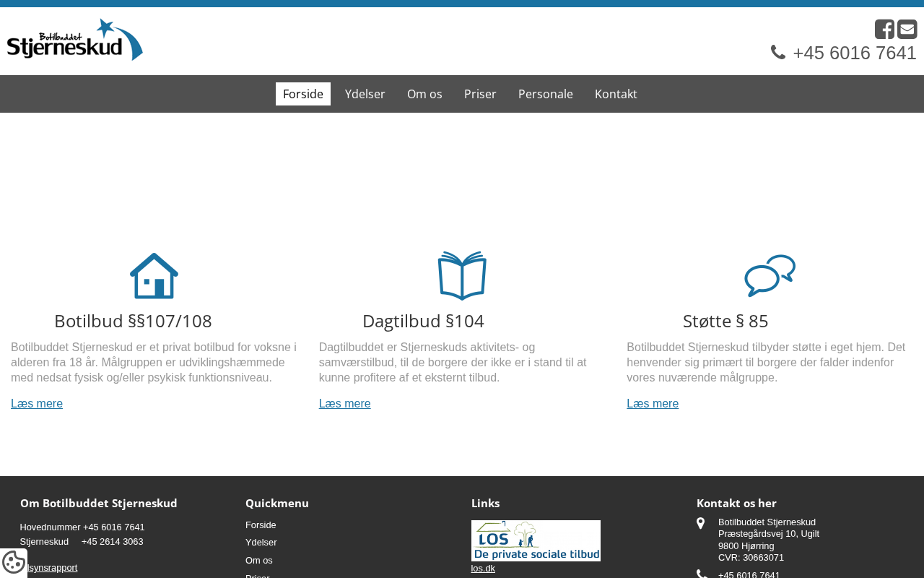This screenshot has width=924, height=578.
Task: Open the Ydelser menu item
Action: click(x=365, y=94)
